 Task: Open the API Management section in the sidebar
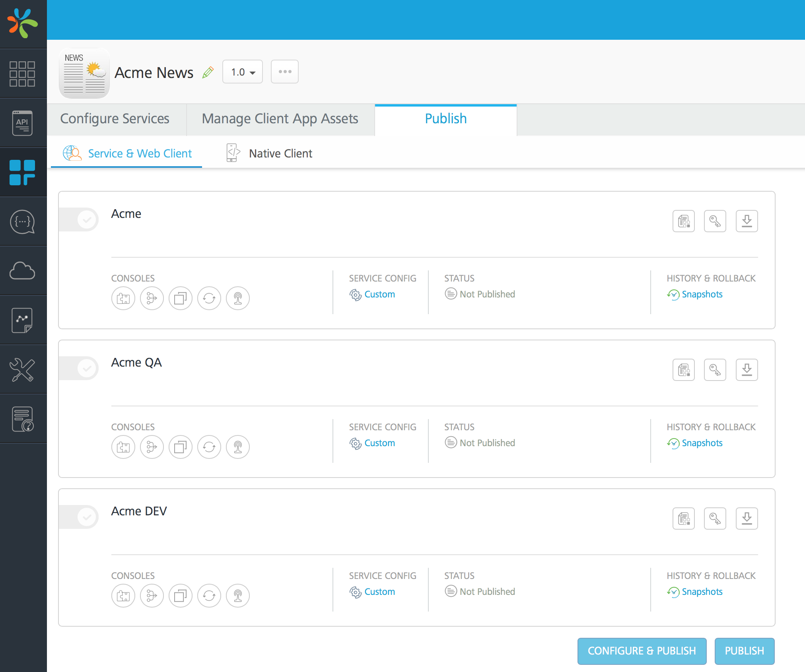tap(23, 122)
